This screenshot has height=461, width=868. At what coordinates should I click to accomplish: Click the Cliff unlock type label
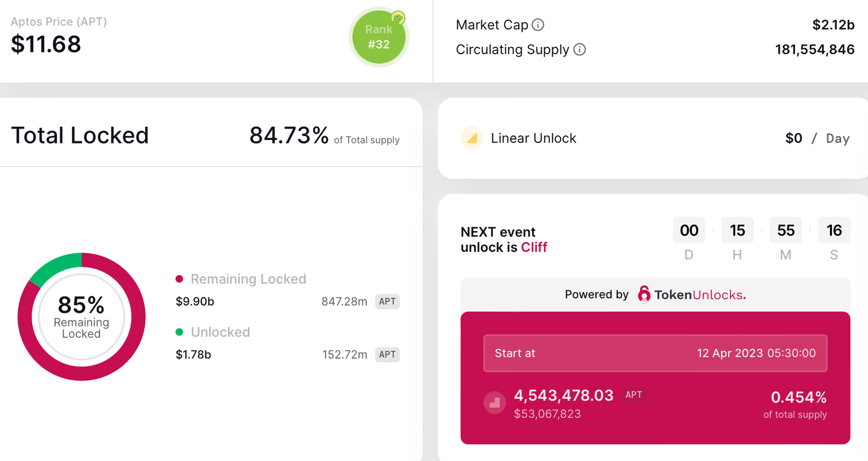point(533,247)
